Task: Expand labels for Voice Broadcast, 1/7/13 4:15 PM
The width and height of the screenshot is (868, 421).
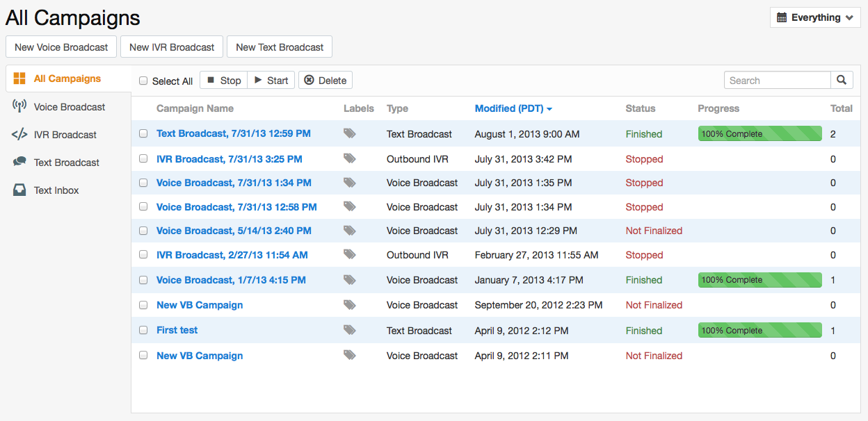Action: 349,279
